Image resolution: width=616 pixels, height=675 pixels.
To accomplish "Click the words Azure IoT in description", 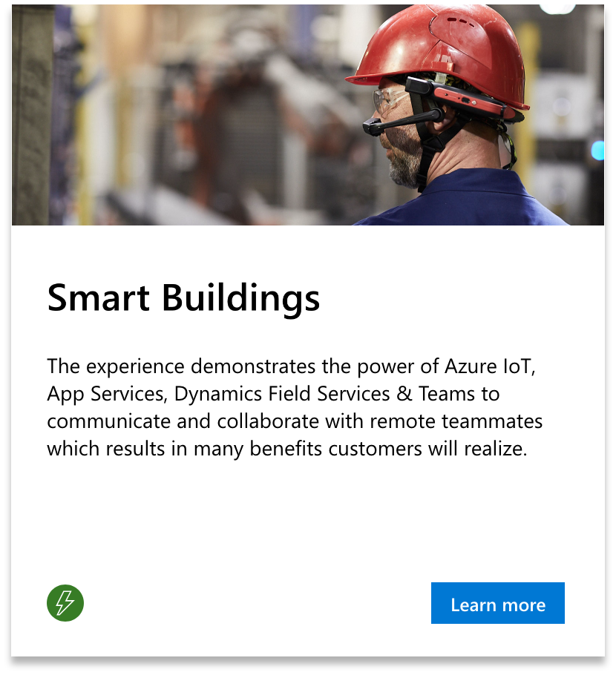I will [490, 366].
